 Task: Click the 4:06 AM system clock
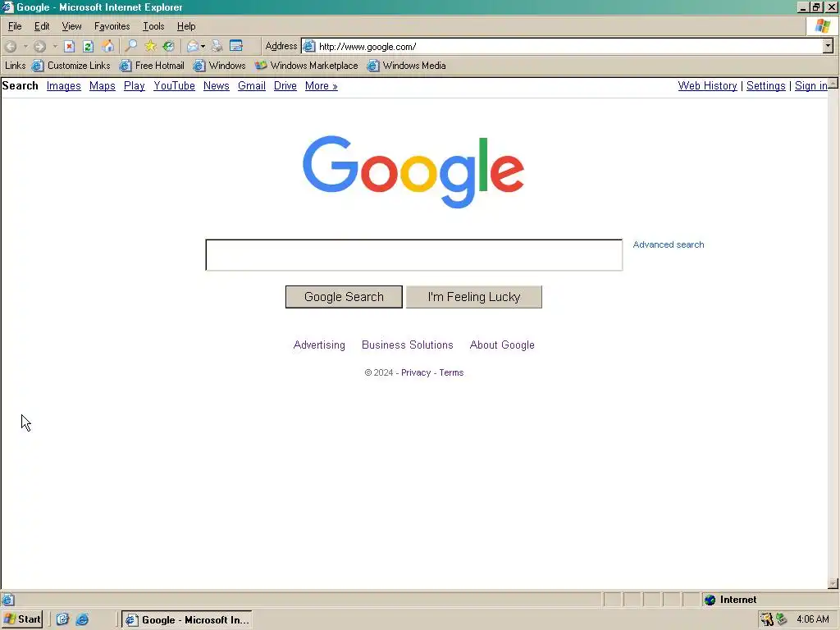pyautogui.click(x=813, y=619)
